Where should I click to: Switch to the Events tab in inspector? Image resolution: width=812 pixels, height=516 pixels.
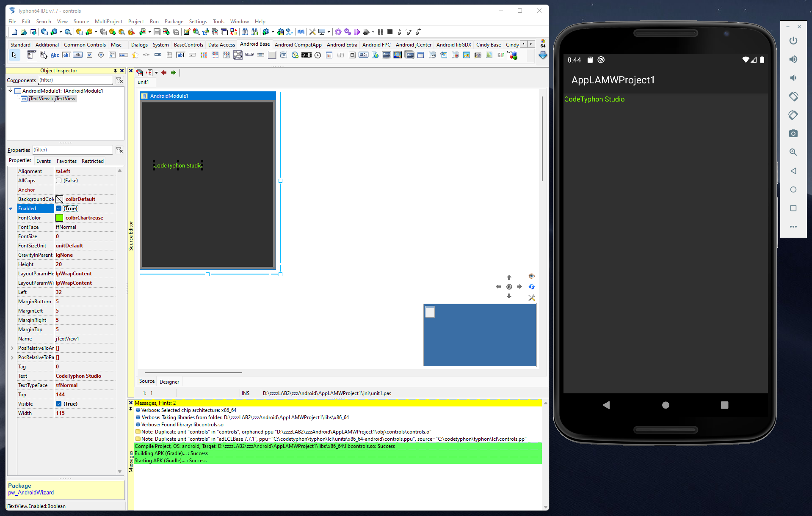click(44, 161)
